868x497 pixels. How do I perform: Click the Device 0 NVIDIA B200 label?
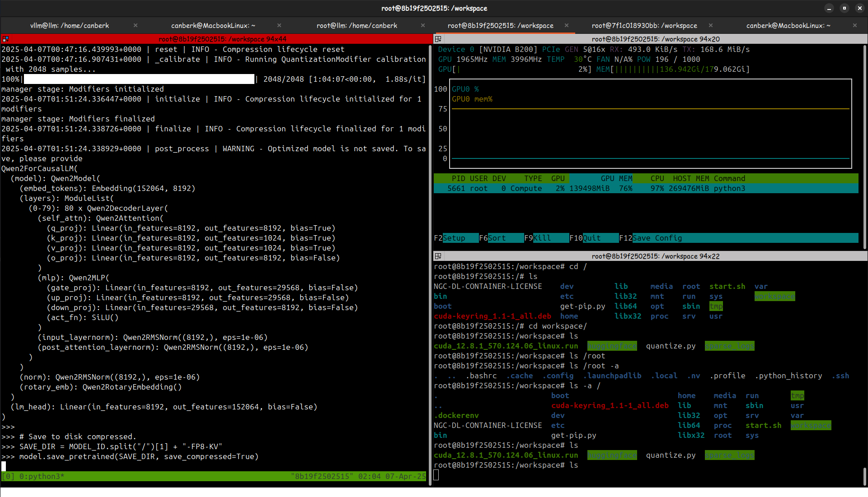tap(488, 50)
